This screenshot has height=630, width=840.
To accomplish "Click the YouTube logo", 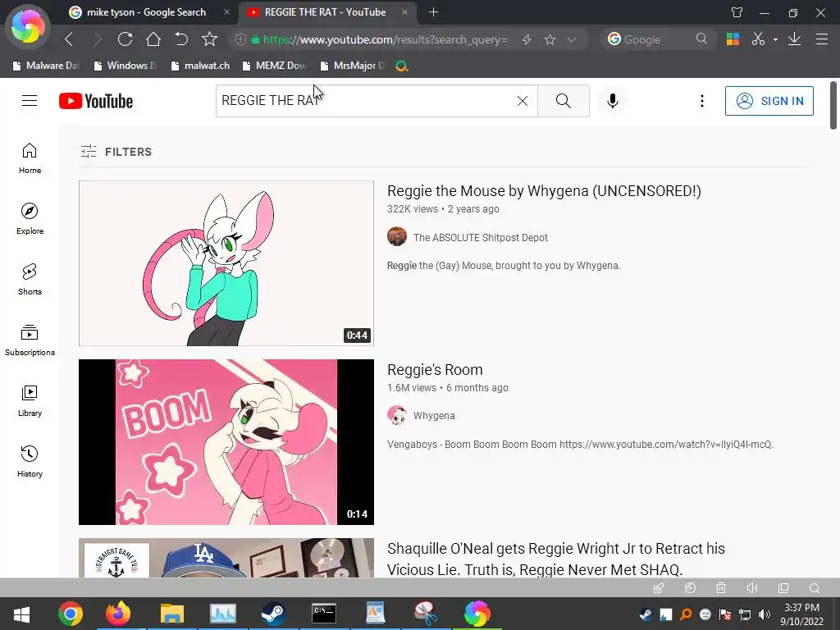I will tap(96, 101).
